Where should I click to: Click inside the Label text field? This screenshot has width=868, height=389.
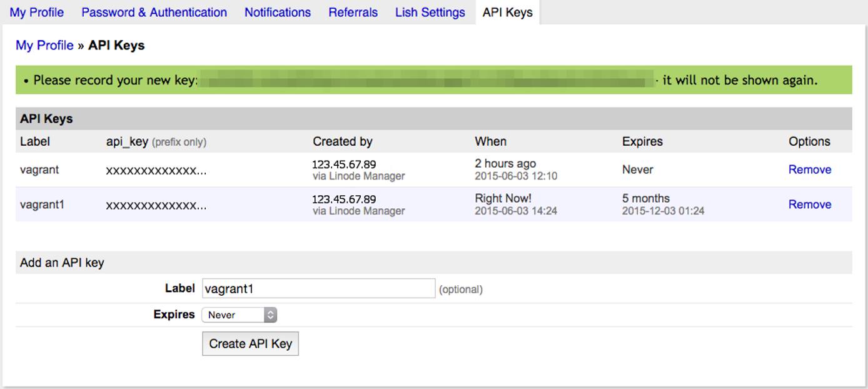click(318, 288)
